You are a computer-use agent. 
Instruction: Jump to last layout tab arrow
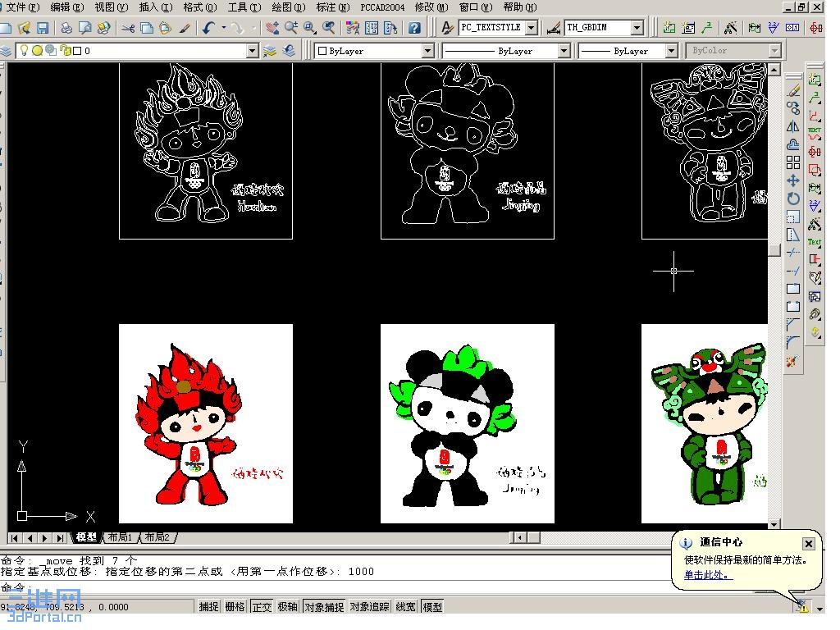[x=61, y=537]
